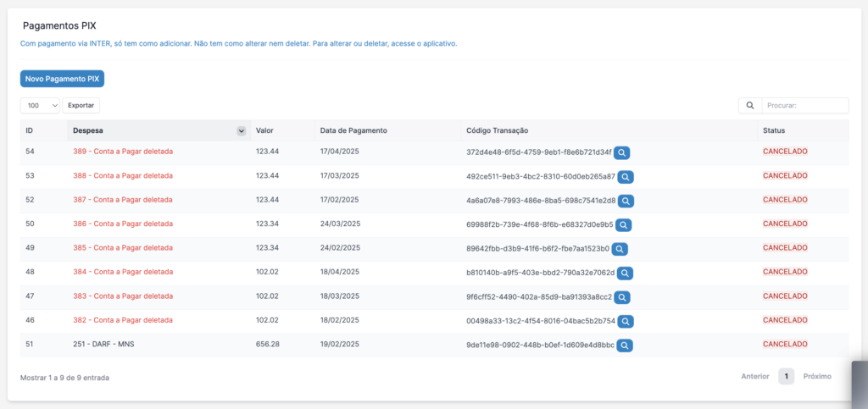The width and height of the screenshot is (868, 409).
Task: Click search icon beside transaction 4a6a07e8
Action: pos(626,202)
